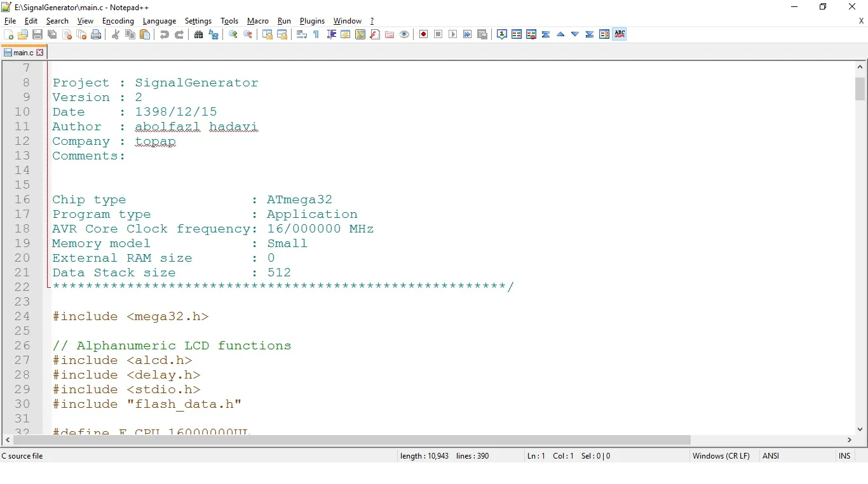Toggle word wrap toolbar button
The height and width of the screenshot is (484, 868).
point(302,34)
